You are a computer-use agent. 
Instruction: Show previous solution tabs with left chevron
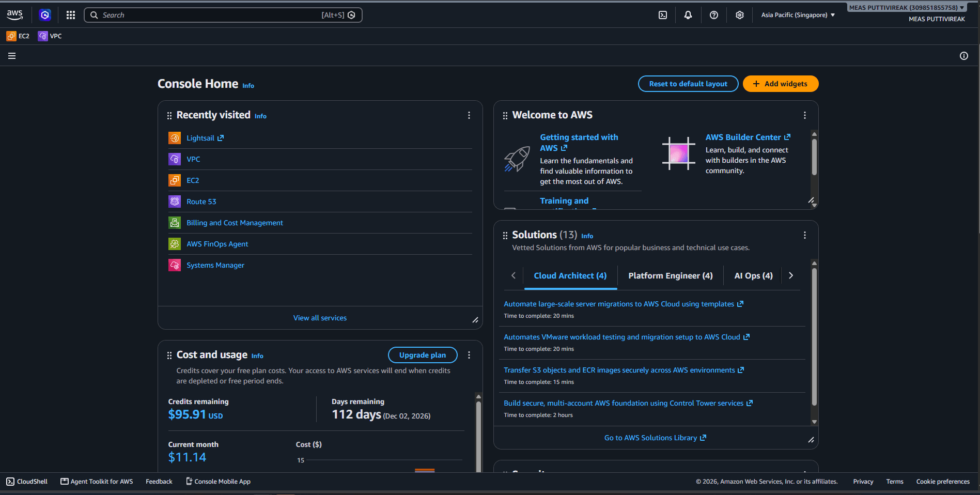(514, 275)
